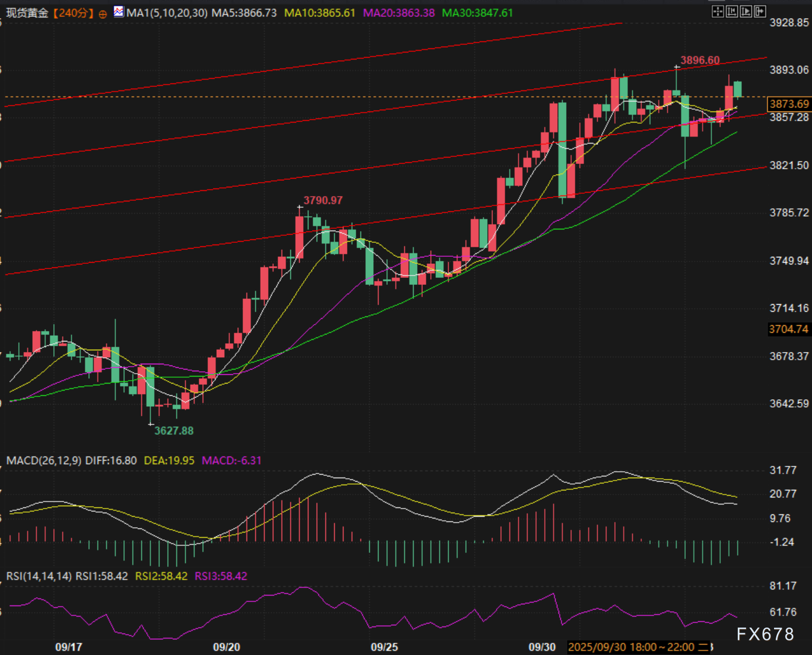Screen dimensions: 812x655
Task: Click the orange price tag 3704.74
Action: tap(789, 329)
